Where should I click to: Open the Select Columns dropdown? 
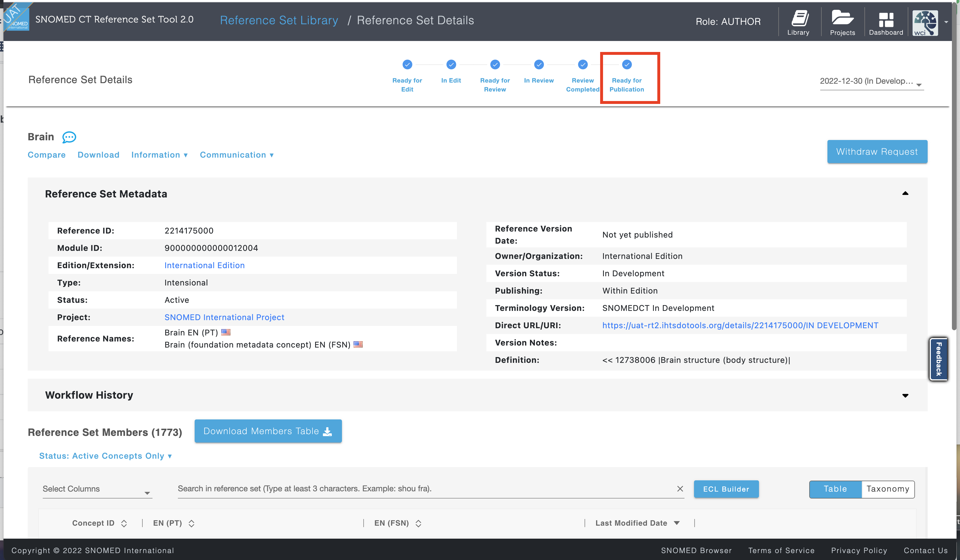tap(97, 489)
